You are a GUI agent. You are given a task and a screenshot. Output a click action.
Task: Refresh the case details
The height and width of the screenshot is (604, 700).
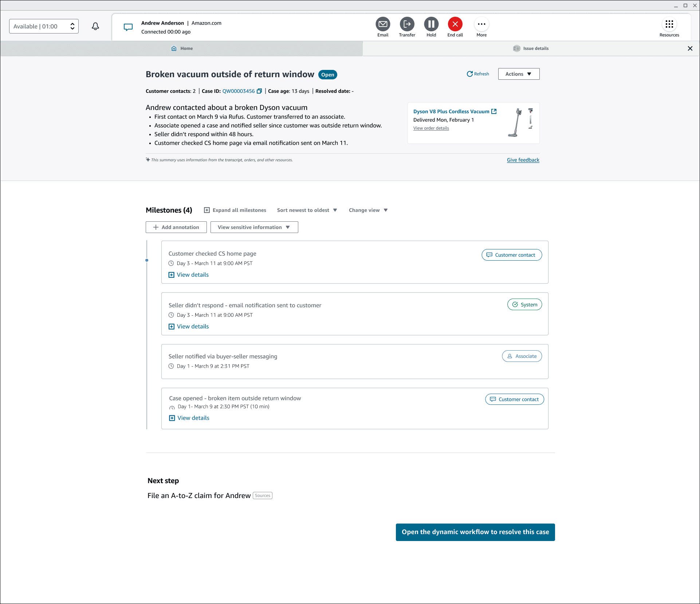[x=478, y=74]
